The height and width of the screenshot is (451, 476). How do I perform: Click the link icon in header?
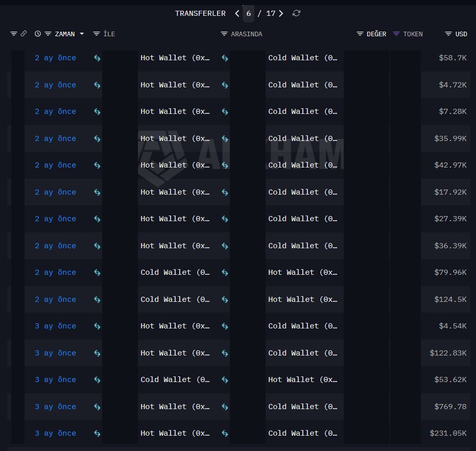point(23,33)
